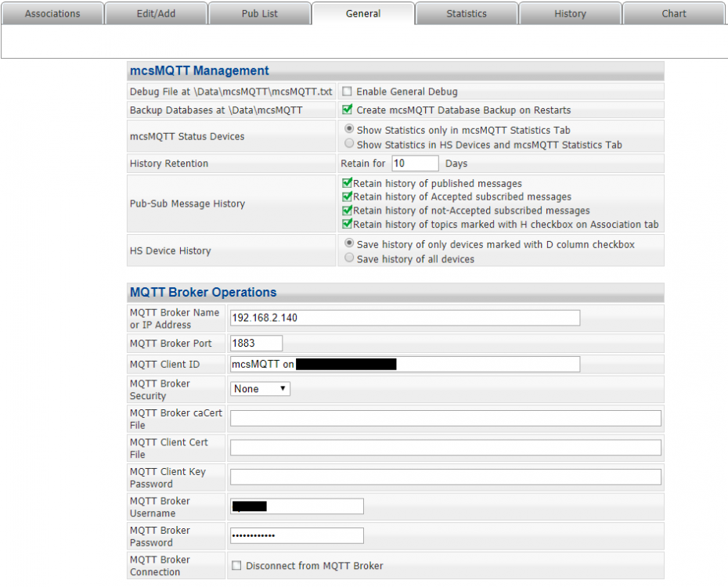Open the Edit/Add tab

point(156,13)
